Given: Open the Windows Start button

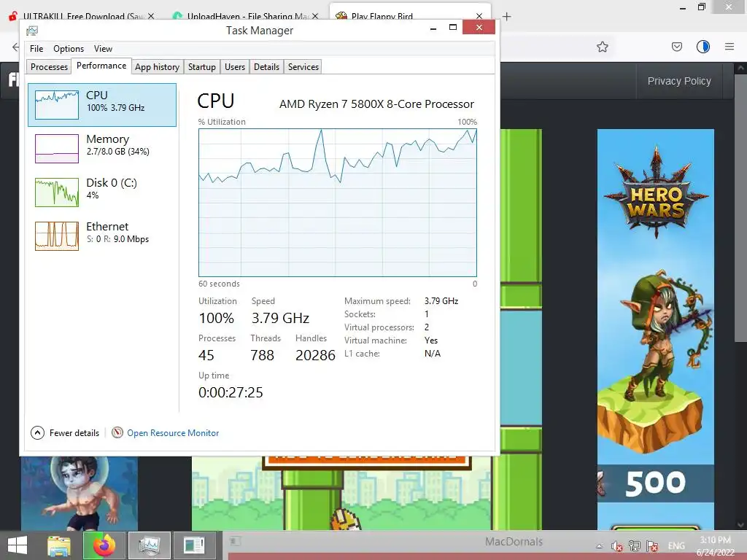Looking at the screenshot, I should [x=18, y=545].
